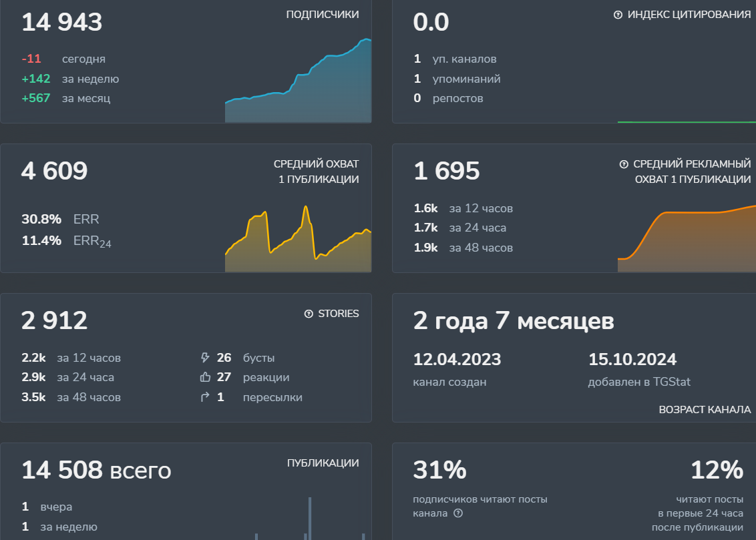Open the Подписчики card title
The image size is (756, 540).
pos(322,15)
